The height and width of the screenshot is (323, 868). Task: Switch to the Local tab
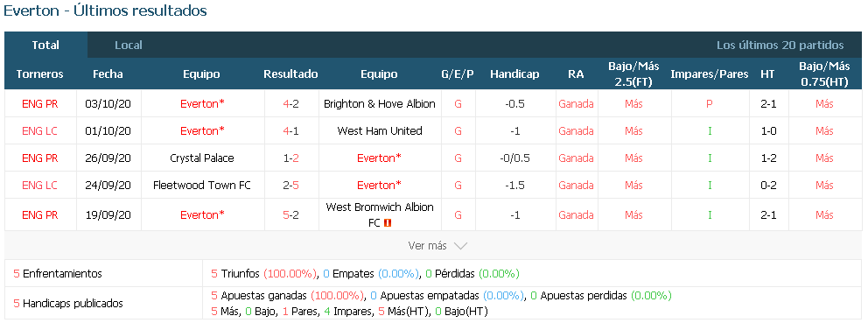click(x=129, y=46)
